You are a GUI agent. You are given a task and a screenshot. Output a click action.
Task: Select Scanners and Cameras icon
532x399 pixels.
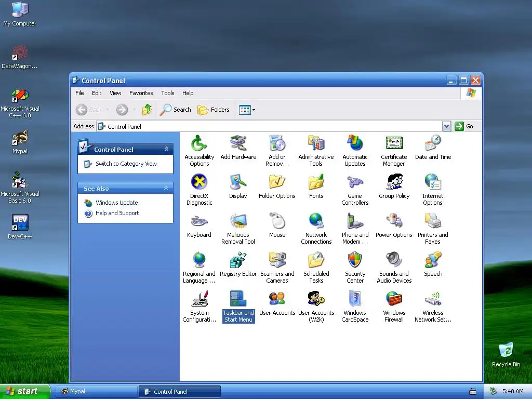[x=277, y=260]
